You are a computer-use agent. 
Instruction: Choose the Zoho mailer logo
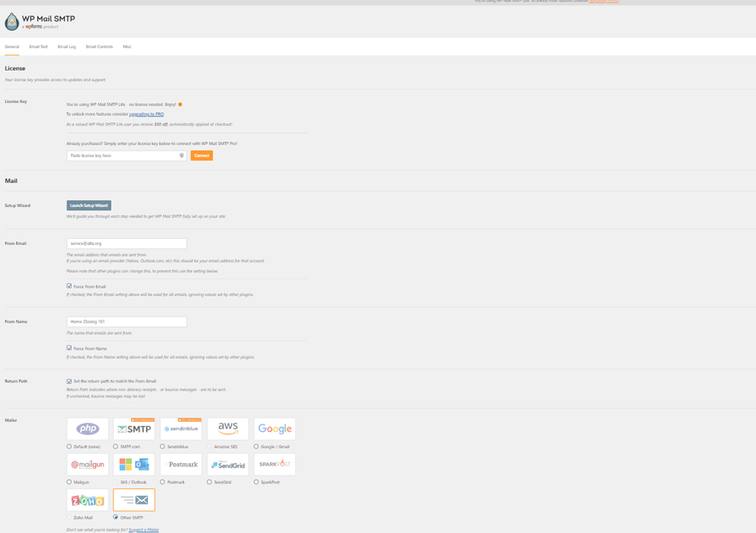point(88,500)
